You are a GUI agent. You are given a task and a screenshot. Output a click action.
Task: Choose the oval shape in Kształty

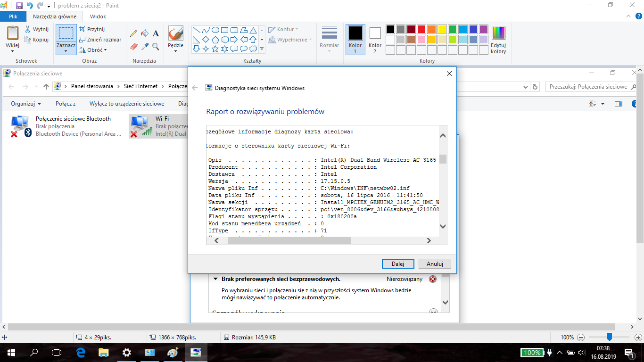215,30
